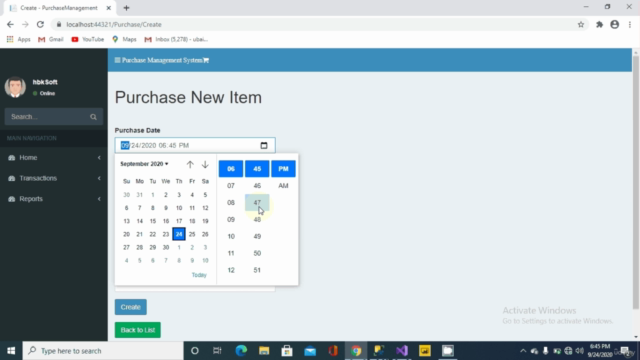
Task: Open the Chrome three-dot menu
Action: [630, 24]
